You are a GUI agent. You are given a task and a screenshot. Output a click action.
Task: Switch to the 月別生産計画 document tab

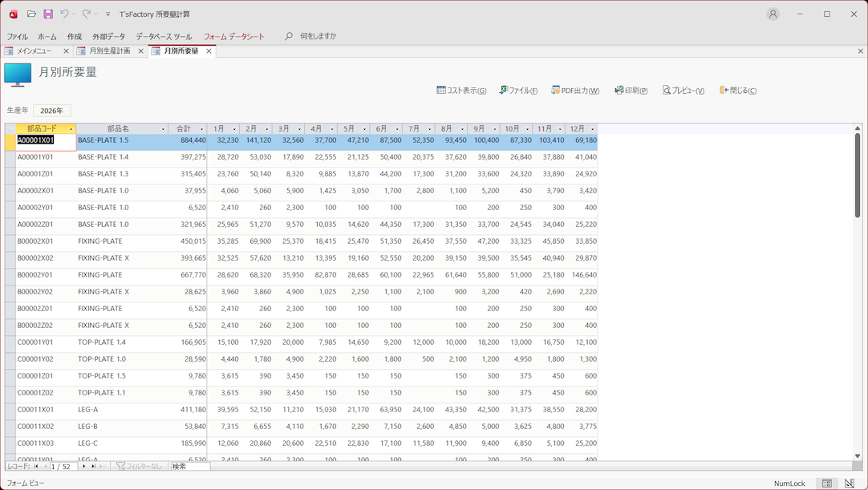109,51
